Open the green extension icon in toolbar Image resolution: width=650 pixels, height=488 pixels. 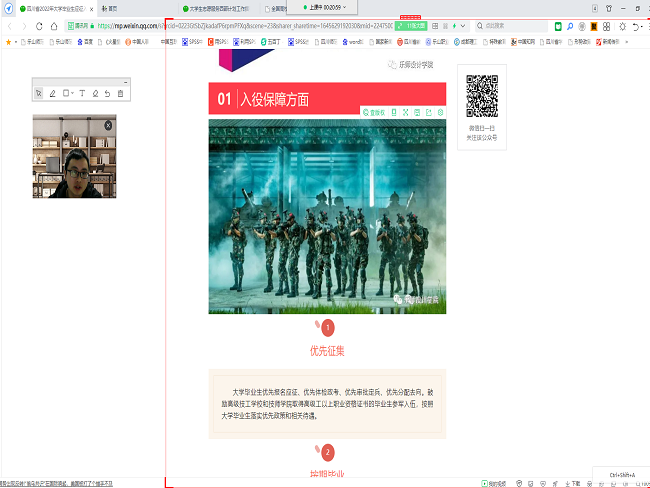pyautogui.click(x=558, y=27)
